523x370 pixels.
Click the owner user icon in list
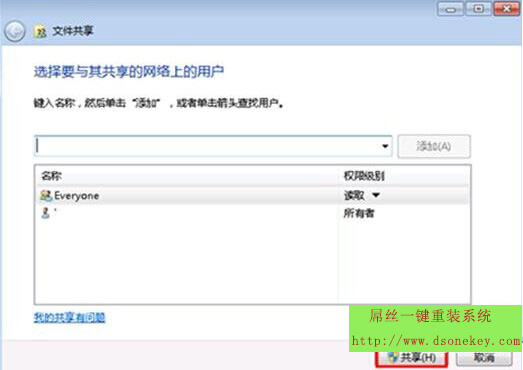[45, 213]
